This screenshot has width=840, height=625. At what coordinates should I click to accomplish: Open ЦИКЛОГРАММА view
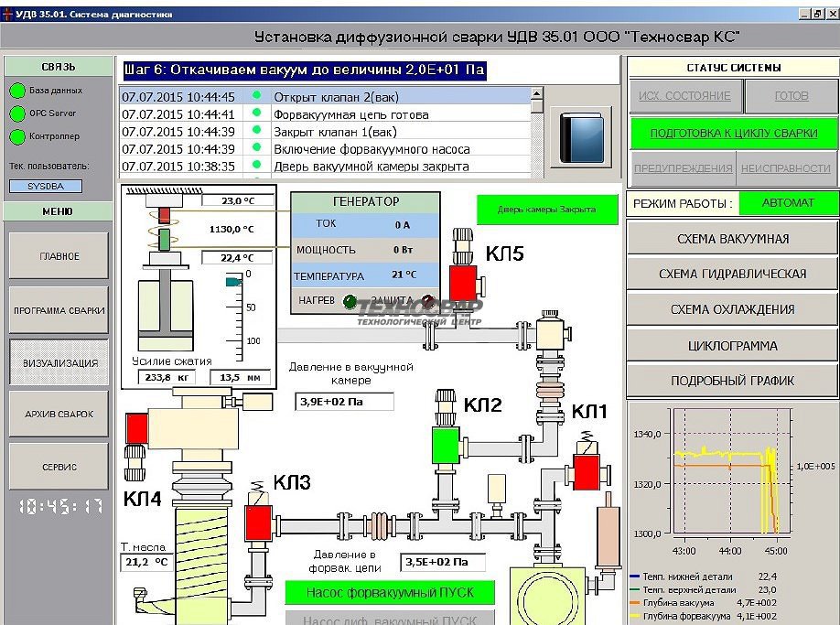click(x=732, y=345)
